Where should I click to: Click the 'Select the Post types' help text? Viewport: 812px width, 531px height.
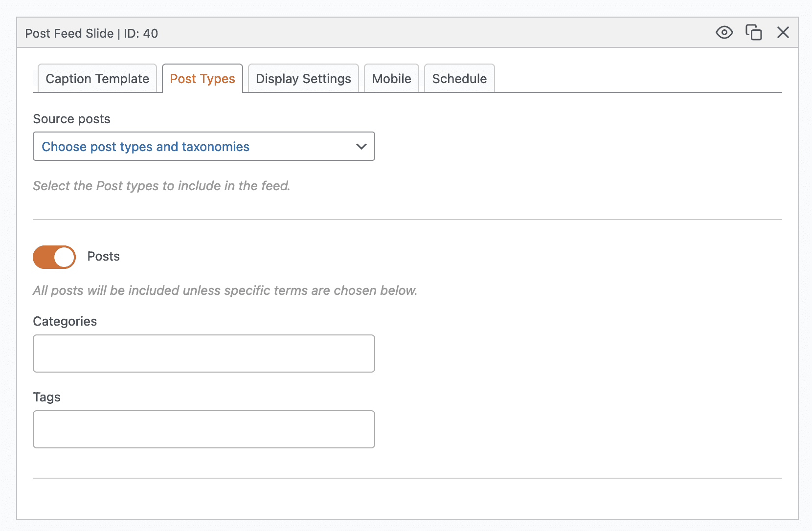click(x=161, y=186)
